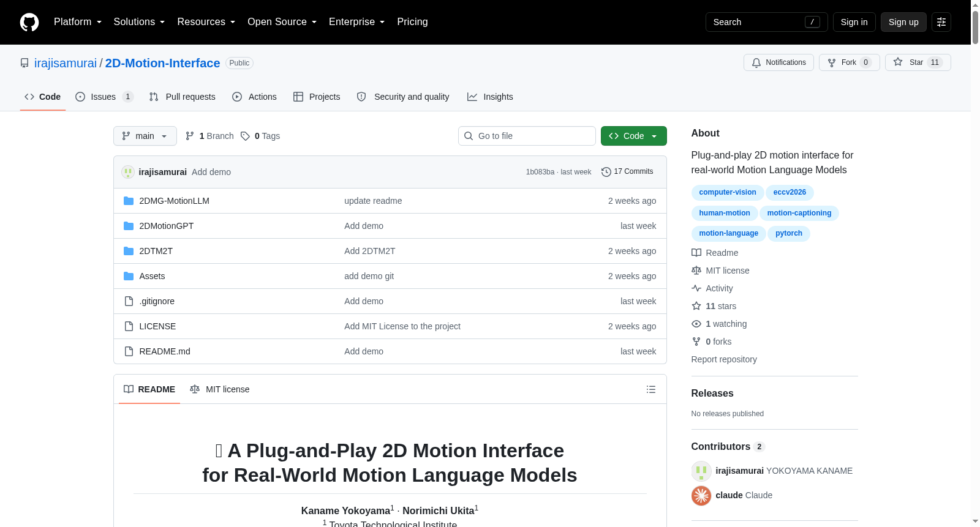
Task: Open the Projects tab
Action: pyautogui.click(x=317, y=97)
